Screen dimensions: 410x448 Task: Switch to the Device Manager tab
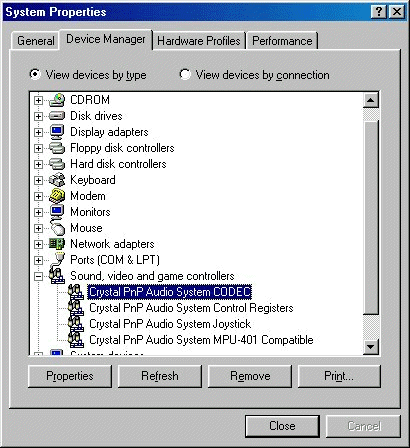[x=106, y=39]
